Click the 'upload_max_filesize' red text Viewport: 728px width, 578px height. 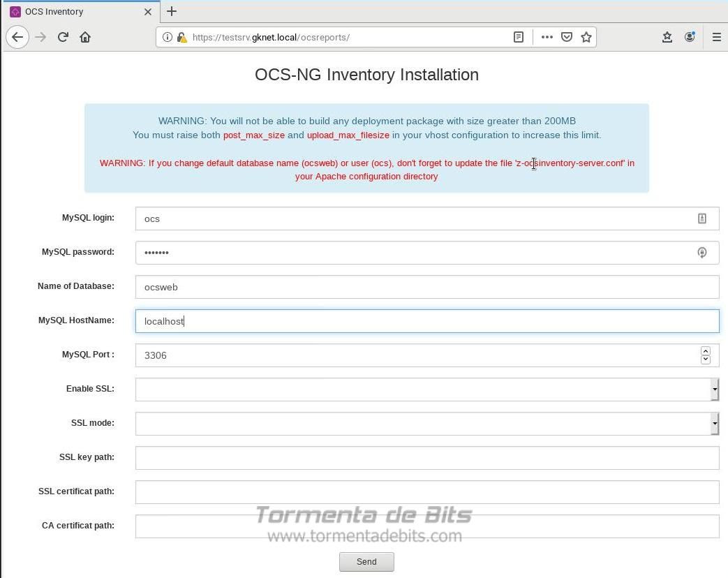coord(348,135)
